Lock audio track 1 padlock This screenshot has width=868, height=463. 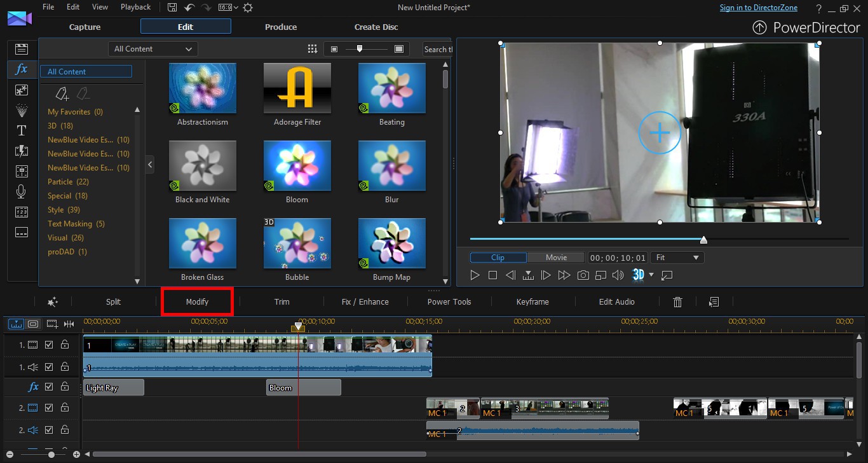click(65, 367)
